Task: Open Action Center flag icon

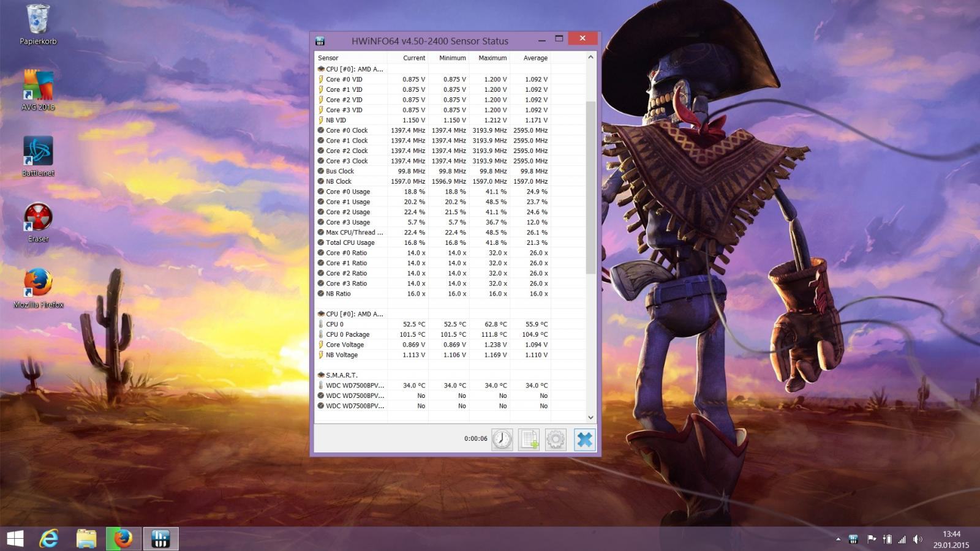Action: pos(872,539)
